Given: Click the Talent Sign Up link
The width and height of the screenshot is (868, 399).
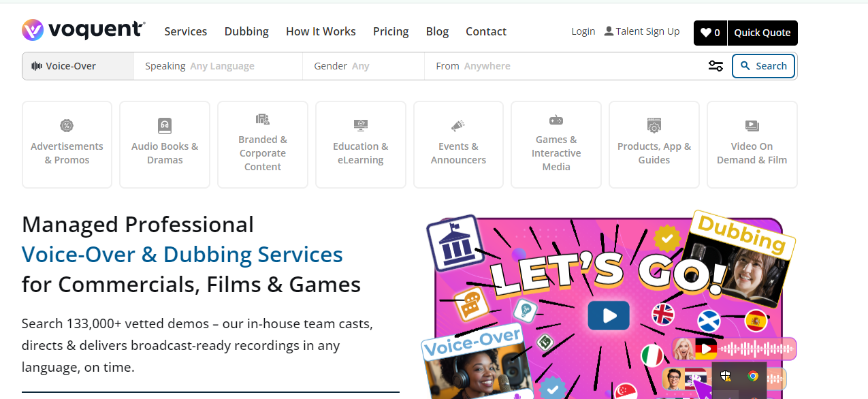Looking at the screenshot, I should click(x=642, y=31).
